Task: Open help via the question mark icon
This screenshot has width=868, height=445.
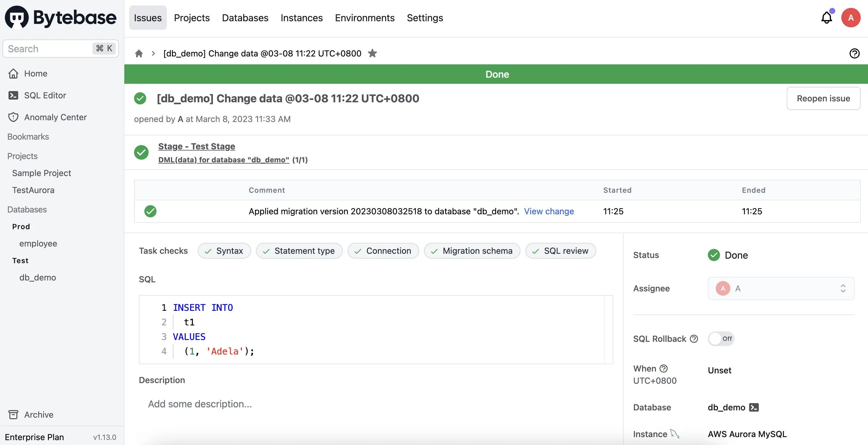Action: (855, 53)
